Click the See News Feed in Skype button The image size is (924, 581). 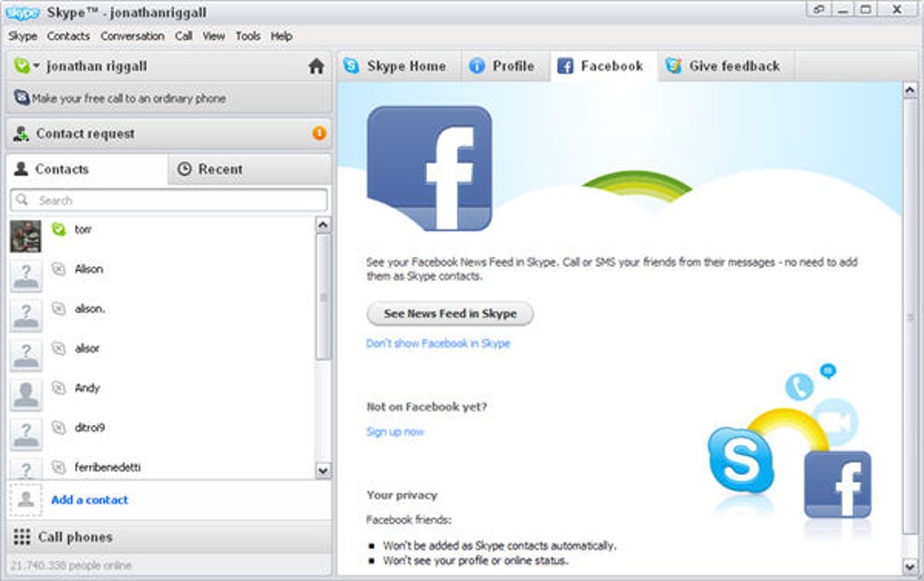450,314
